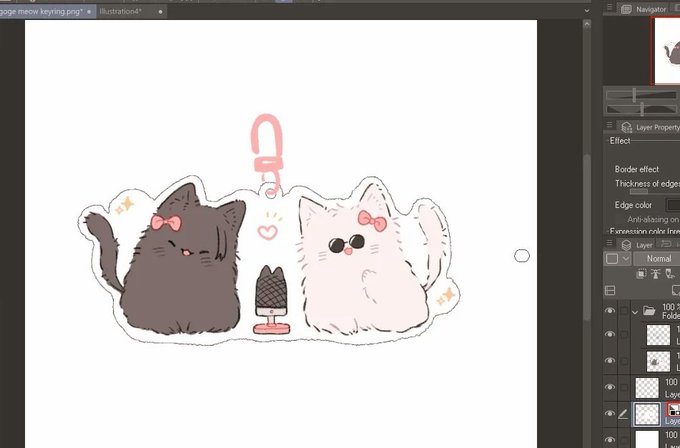Image resolution: width=680 pixels, height=448 pixels.
Task: Hide the bottom white paper layer
Action: tap(610, 439)
